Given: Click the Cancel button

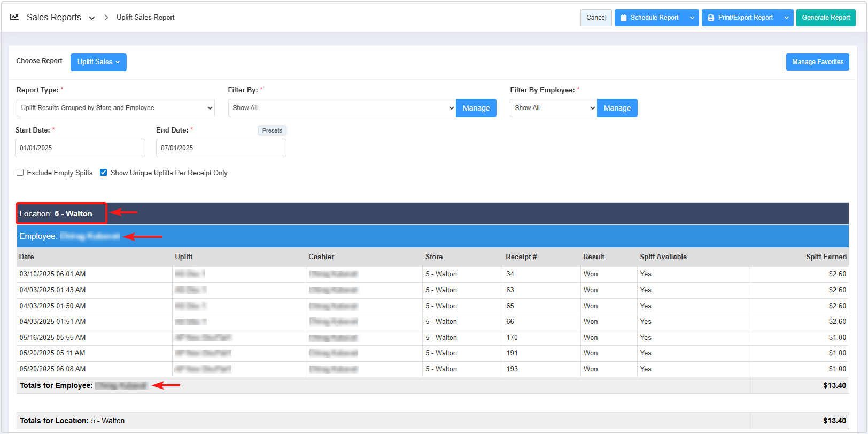Looking at the screenshot, I should tap(596, 18).
